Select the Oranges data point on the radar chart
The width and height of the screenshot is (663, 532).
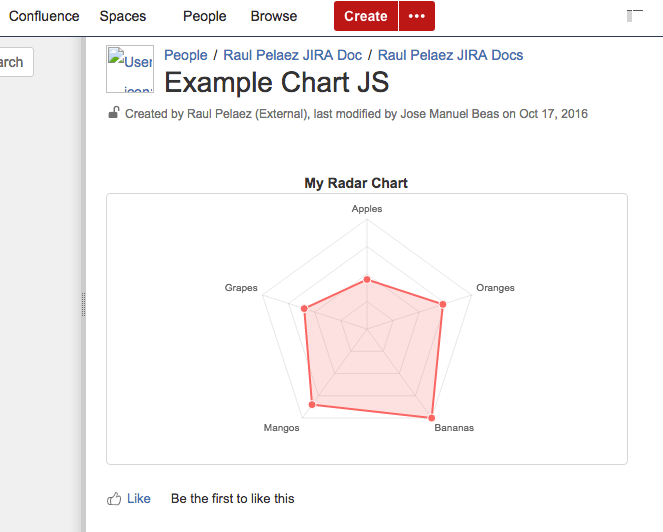[443, 303]
